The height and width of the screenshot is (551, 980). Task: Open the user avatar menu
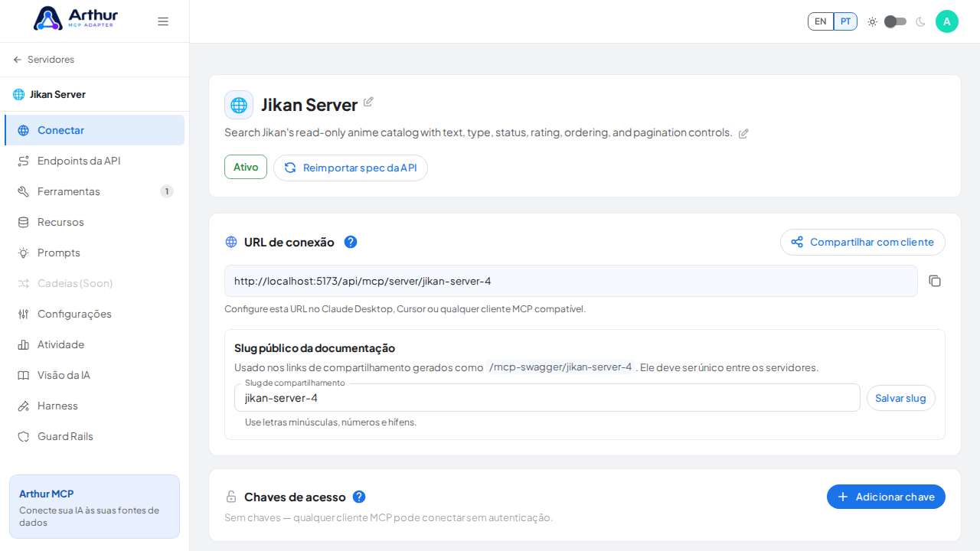947,21
